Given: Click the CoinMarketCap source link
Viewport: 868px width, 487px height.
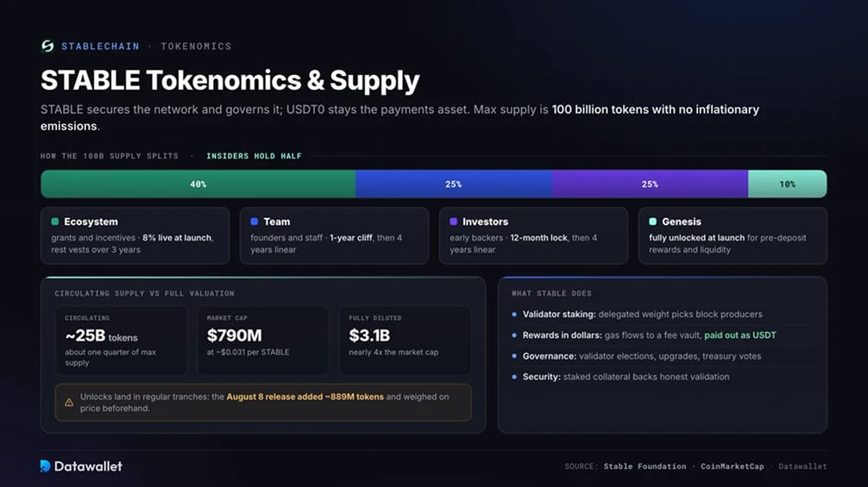Looking at the screenshot, I should 732,466.
